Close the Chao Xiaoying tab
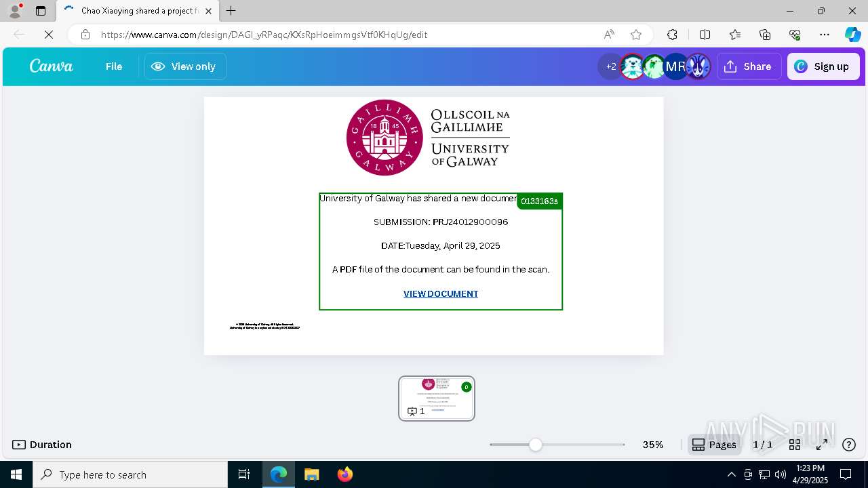The height and width of the screenshot is (488, 868). (209, 11)
